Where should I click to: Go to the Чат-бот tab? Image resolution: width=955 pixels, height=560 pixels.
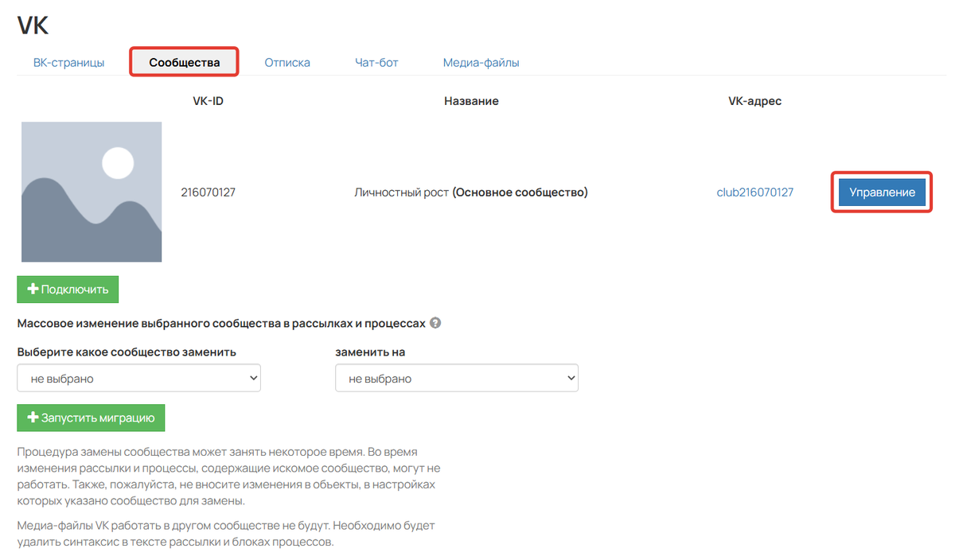coord(376,62)
